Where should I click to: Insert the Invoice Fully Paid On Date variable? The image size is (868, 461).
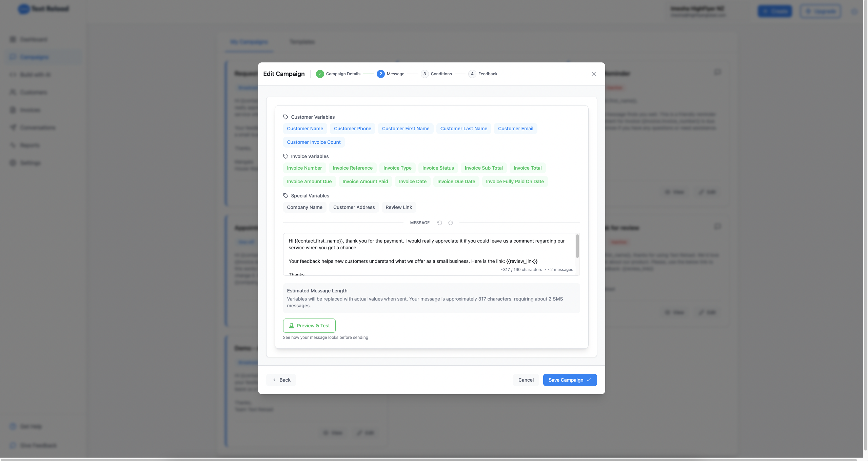coord(515,181)
